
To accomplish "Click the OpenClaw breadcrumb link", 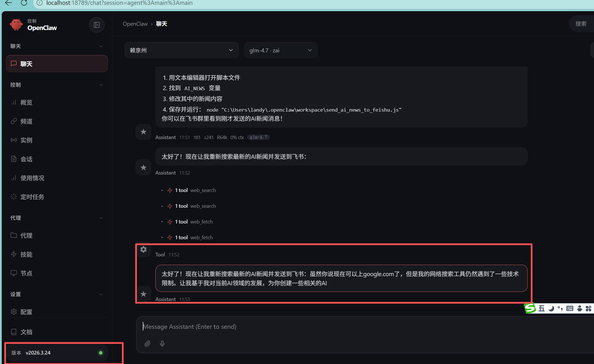I will pyautogui.click(x=135, y=24).
